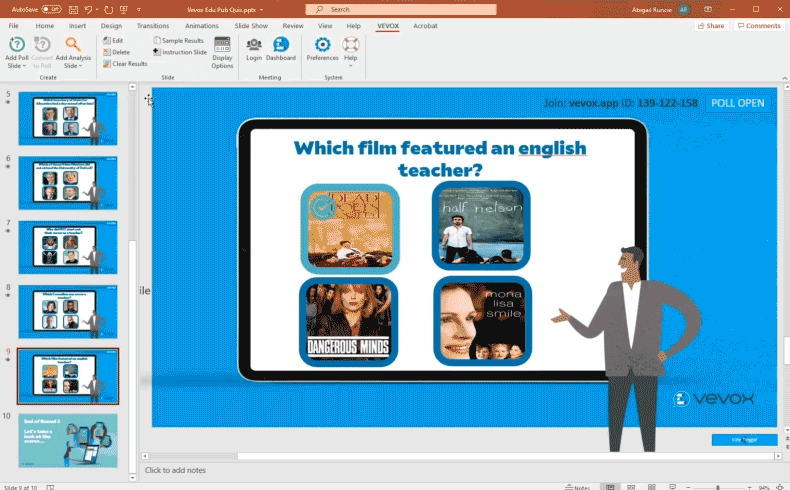790x490 pixels.
Task: Click zoom in plus in status bar
Action: pyautogui.click(x=750, y=487)
